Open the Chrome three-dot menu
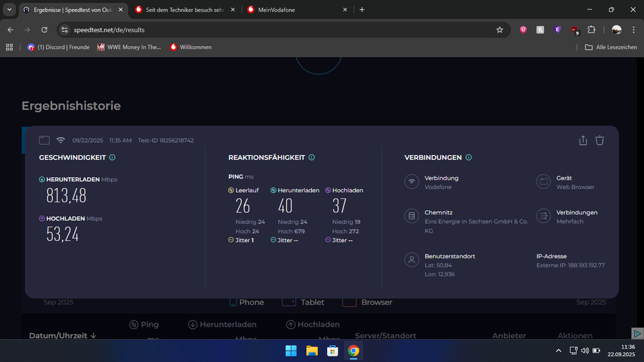This screenshot has width=644, height=362. (x=634, y=30)
